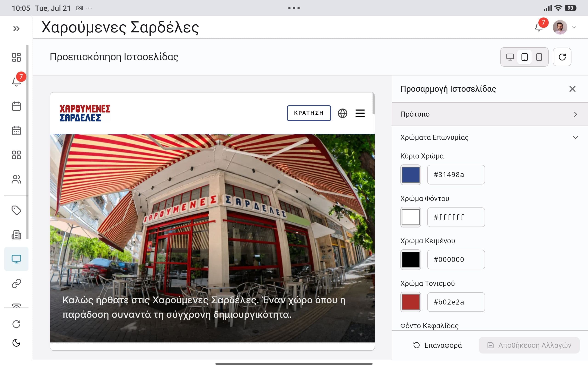Click the ΚΡΑΤΗΣΗ button in preview

tap(309, 113)
